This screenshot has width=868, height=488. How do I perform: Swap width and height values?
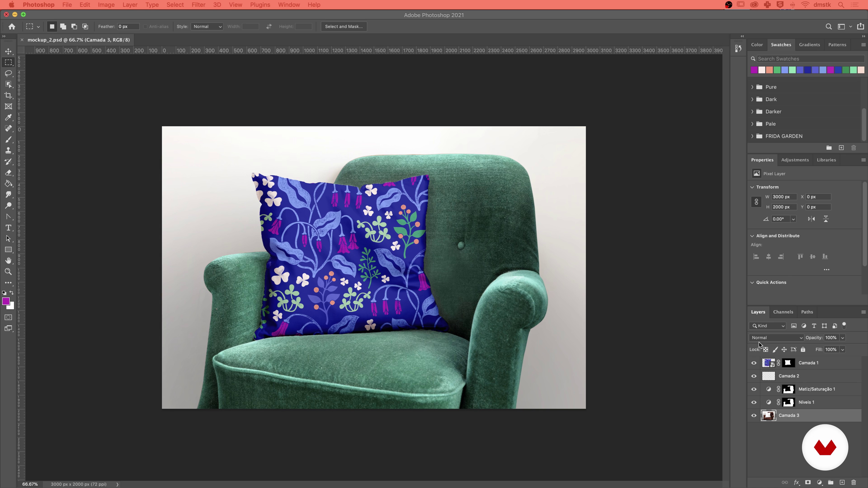269,27
